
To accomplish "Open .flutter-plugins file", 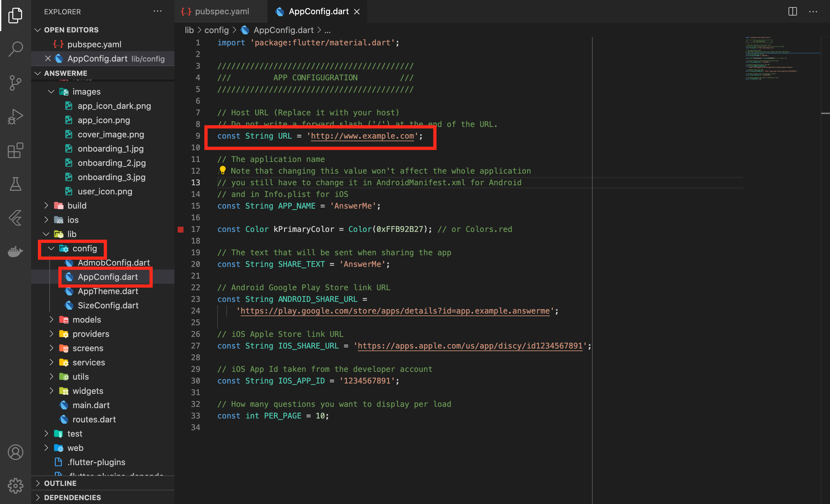I will tap(103, 462).
